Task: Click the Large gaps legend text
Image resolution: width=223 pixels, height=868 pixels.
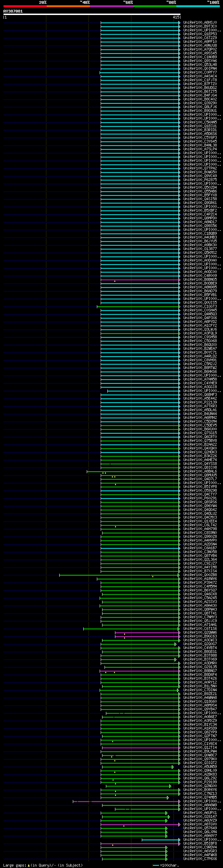Action: 43,865
